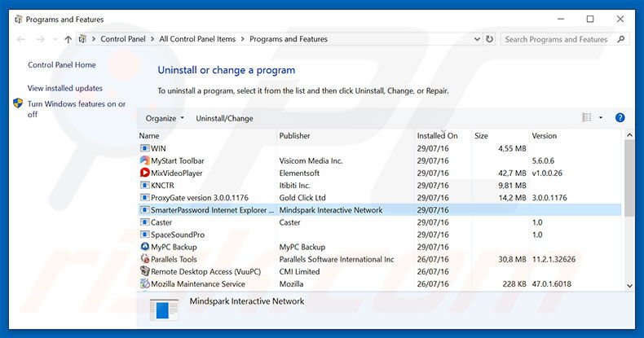The width and height of the screenshot is (644, 338).
Task: Select the MixVideoPlayer entry name
Action: [x=177, y=173]
